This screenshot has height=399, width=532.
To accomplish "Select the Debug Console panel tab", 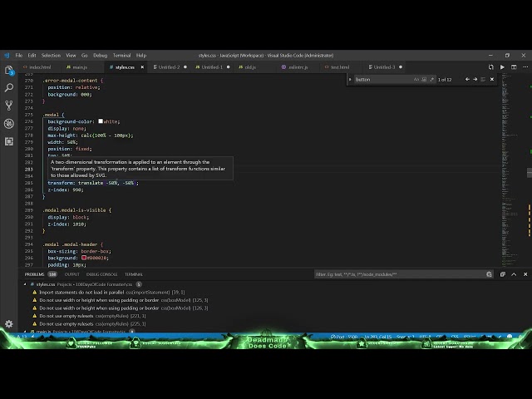I will point(101,274).
